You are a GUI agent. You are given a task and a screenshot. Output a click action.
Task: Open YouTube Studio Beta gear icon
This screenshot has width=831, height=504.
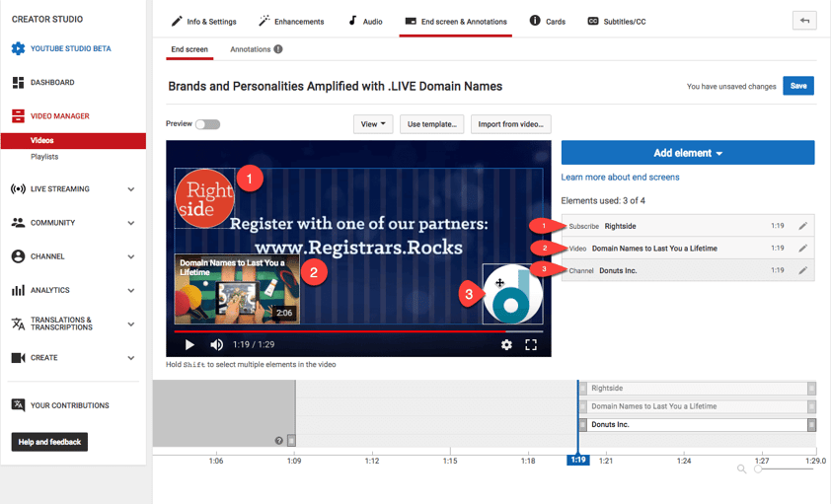[18, 48]
